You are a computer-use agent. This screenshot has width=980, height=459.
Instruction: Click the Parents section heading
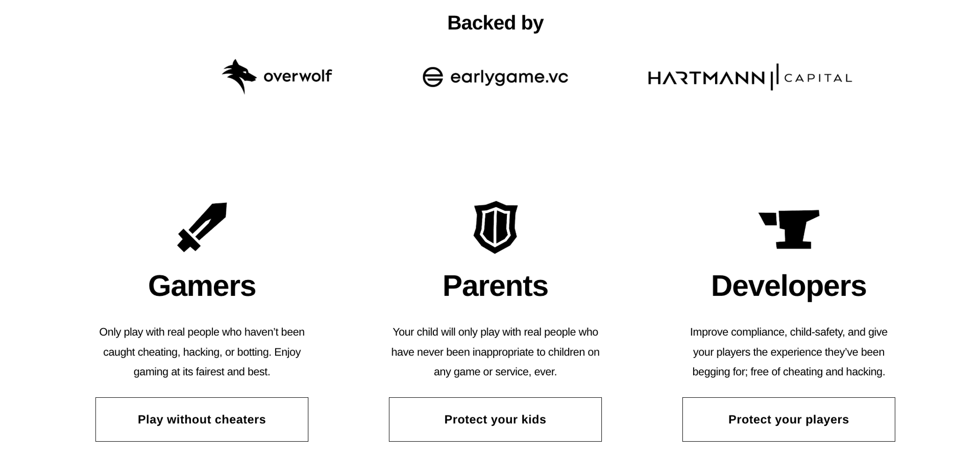(495, 286)
